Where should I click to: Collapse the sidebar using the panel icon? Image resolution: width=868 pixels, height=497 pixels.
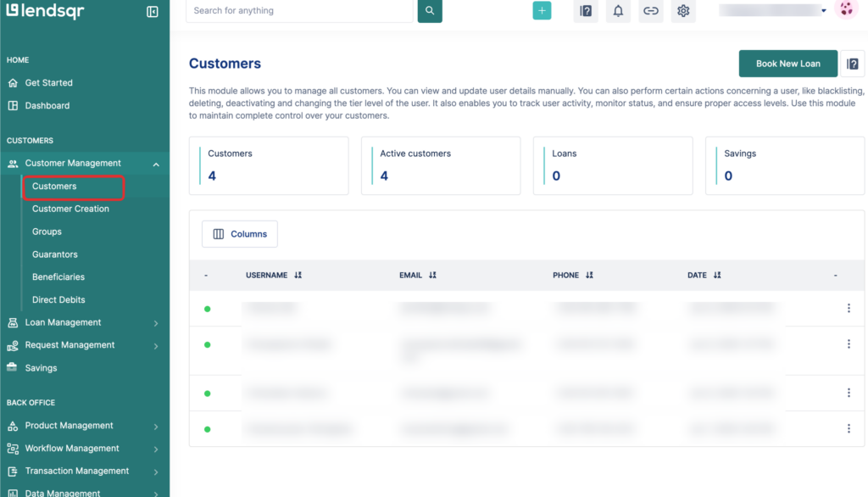154,11
